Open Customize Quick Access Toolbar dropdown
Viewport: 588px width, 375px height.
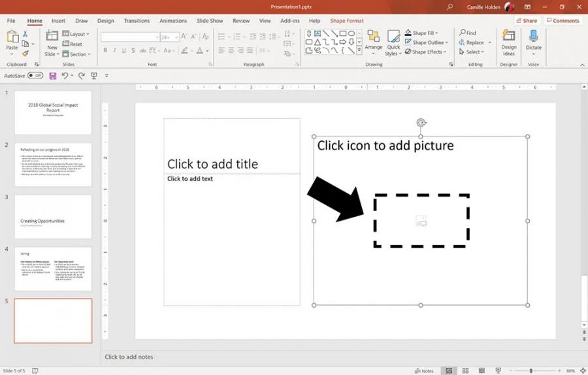(106, 76)
